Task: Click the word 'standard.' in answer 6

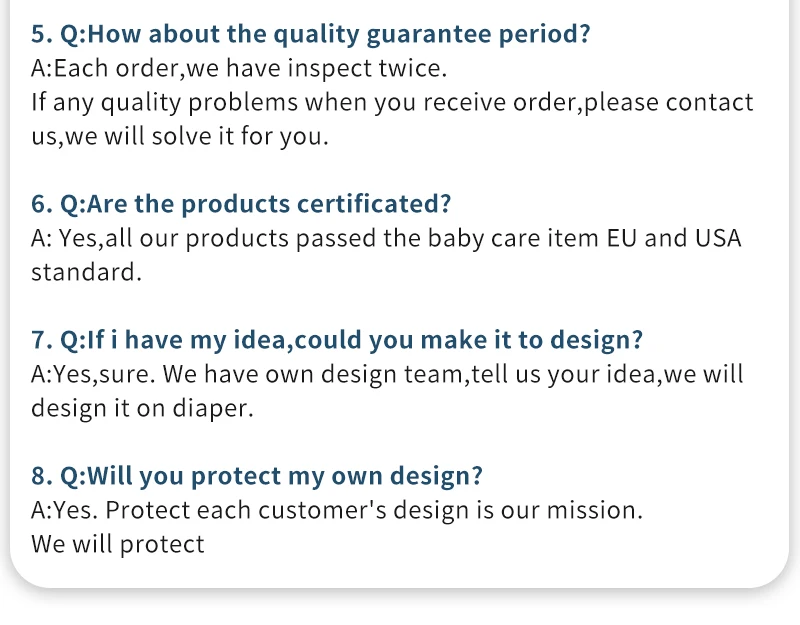Action: 86,273
